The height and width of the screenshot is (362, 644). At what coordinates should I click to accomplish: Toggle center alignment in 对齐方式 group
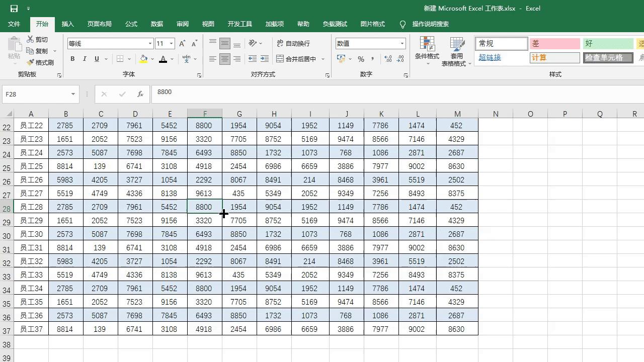(224, 59)
